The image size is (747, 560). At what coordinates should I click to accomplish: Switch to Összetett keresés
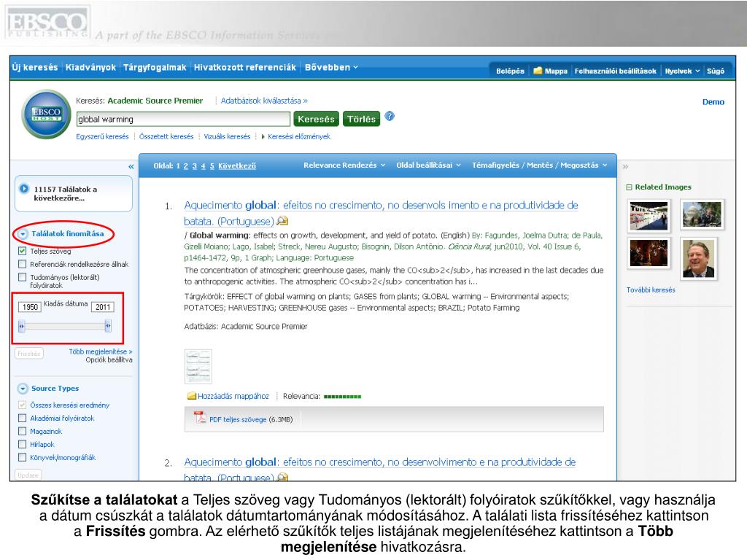[166, 136]
